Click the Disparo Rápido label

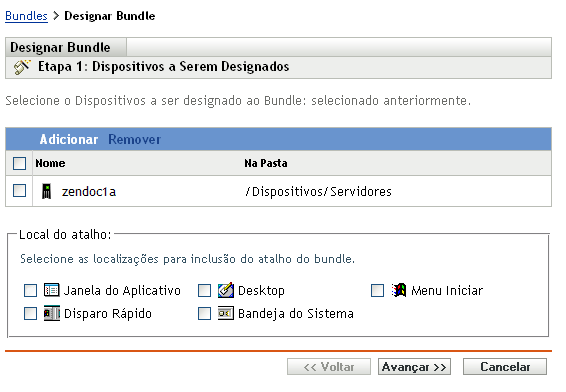click(x=108, y=314)
